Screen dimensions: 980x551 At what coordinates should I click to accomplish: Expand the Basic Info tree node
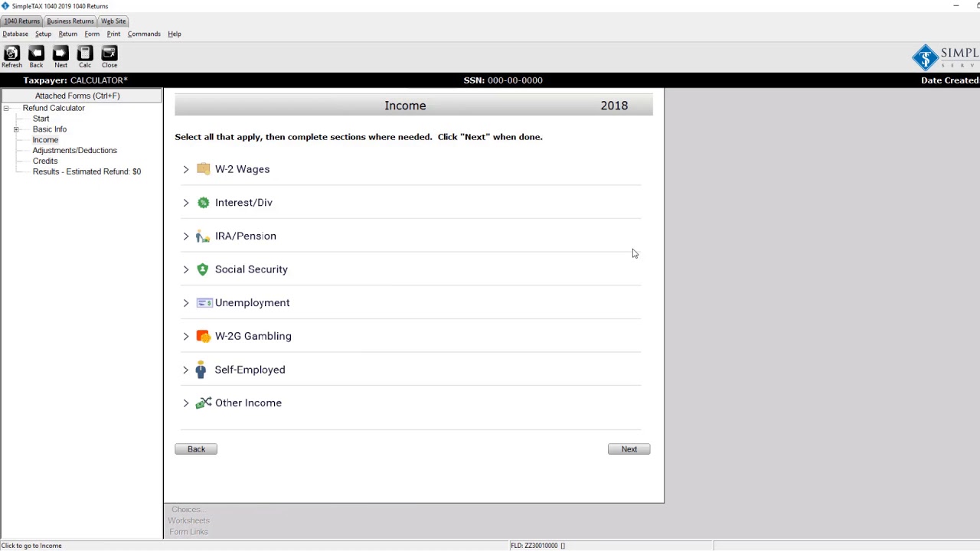click(16, 129)
